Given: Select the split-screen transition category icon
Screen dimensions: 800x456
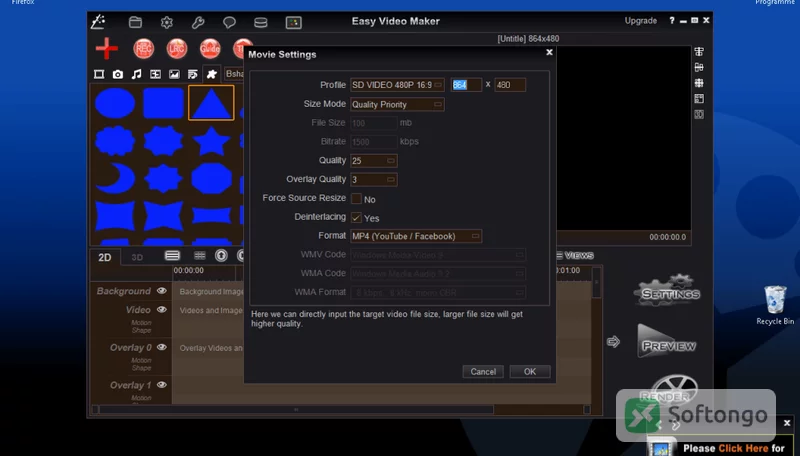Looking at the screenshot, I should (x=155, y=74).
